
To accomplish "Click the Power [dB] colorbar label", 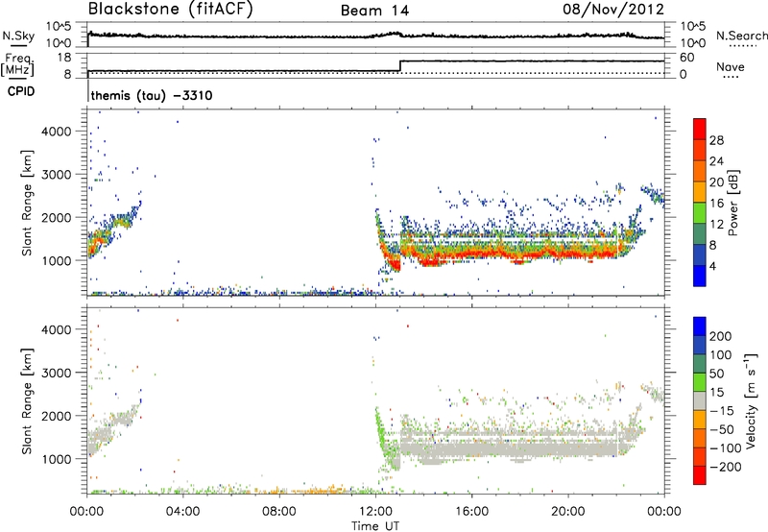I will (732, 203).
